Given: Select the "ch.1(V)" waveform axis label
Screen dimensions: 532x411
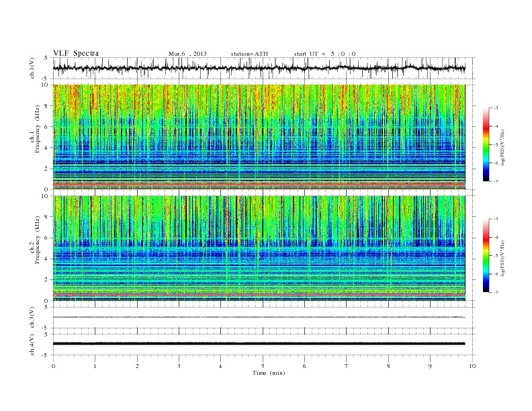Looking at the screenshot, I should [32, 68].
